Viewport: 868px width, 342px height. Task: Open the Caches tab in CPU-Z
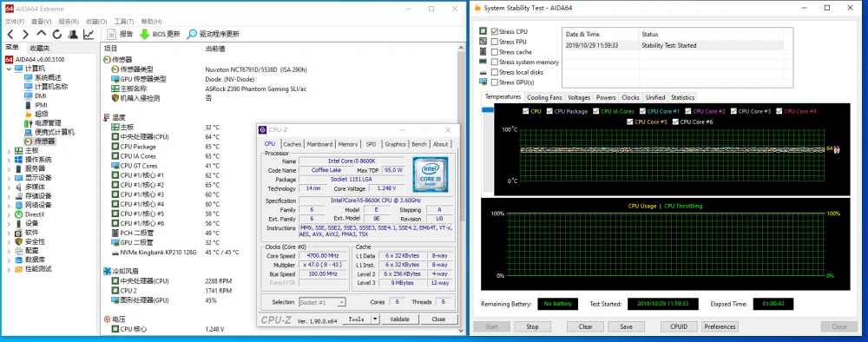[x=293, y=144]
